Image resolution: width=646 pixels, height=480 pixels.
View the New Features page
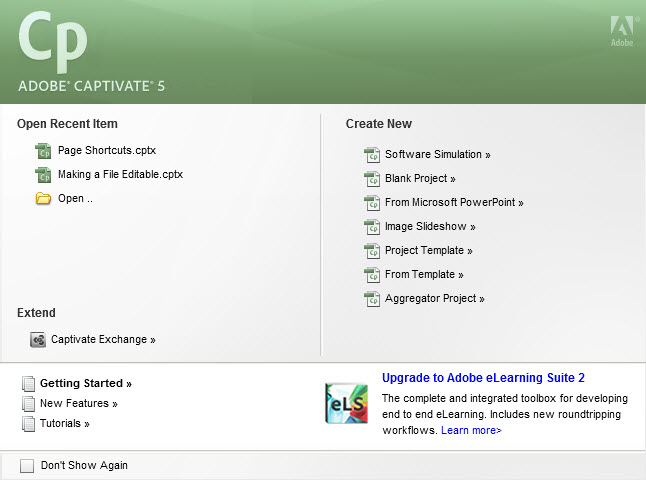click(79, 403)
